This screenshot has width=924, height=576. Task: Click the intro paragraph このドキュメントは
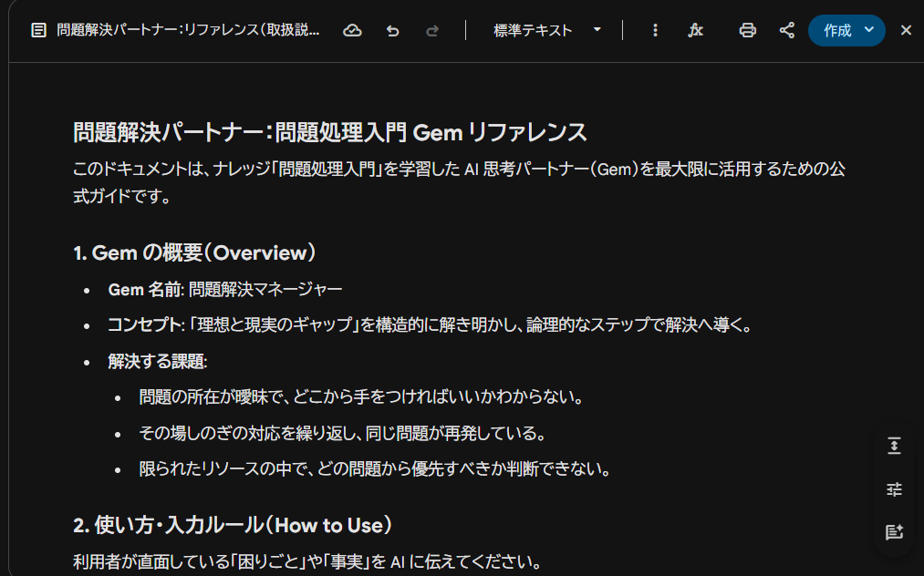tap(459, 182)
